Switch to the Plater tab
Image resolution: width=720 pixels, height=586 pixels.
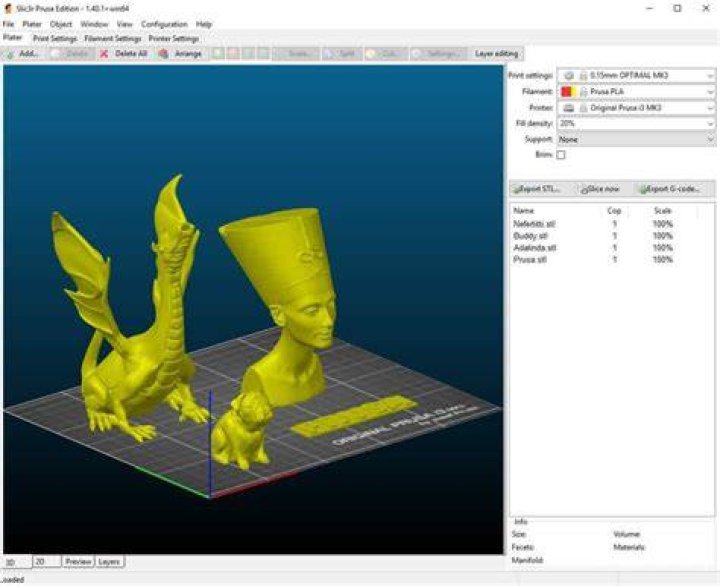13,38
